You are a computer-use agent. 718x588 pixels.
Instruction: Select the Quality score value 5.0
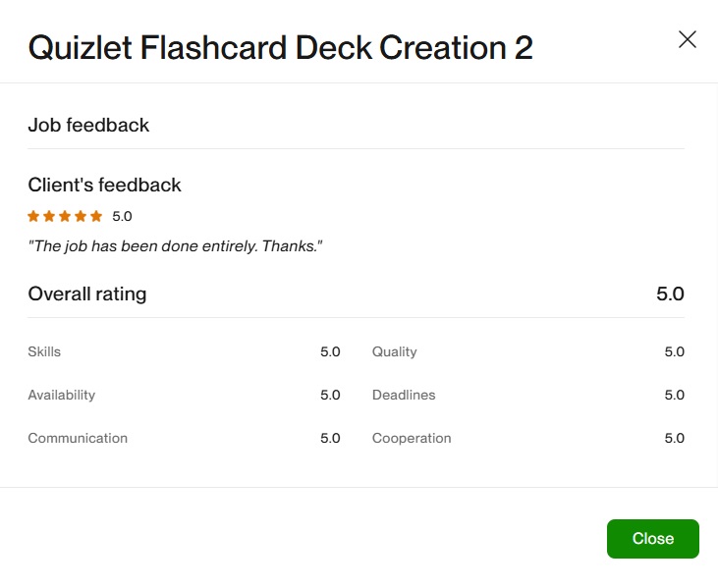tap(674, 351)
